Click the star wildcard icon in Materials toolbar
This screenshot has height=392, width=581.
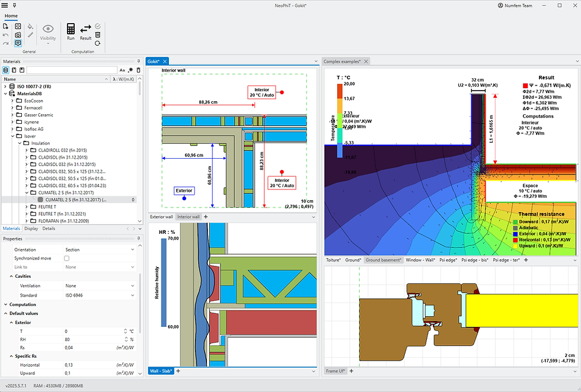click(130, 70)
